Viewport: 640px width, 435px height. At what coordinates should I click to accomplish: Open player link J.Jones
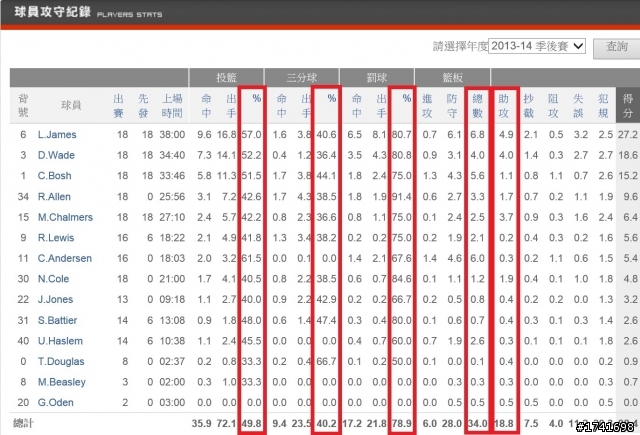coord(55,300)
